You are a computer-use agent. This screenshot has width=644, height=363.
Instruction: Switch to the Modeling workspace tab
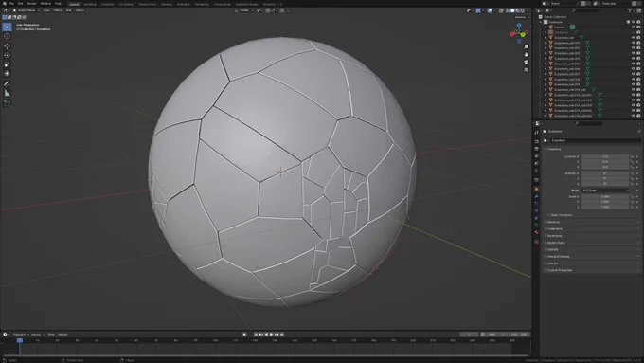[90, 4]
